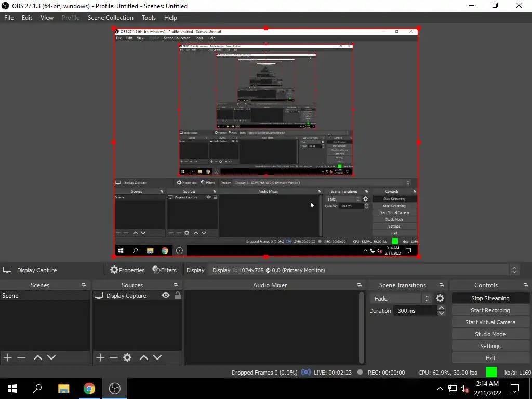Add a new source with the plus icon
The height and width of the screenshot is (399, 532).
point(100,357)
